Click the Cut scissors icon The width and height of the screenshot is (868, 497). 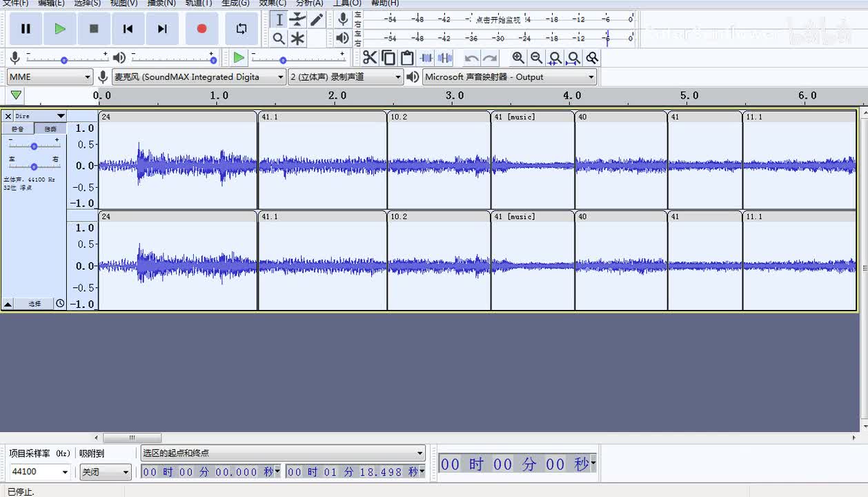tap(370, 58)
